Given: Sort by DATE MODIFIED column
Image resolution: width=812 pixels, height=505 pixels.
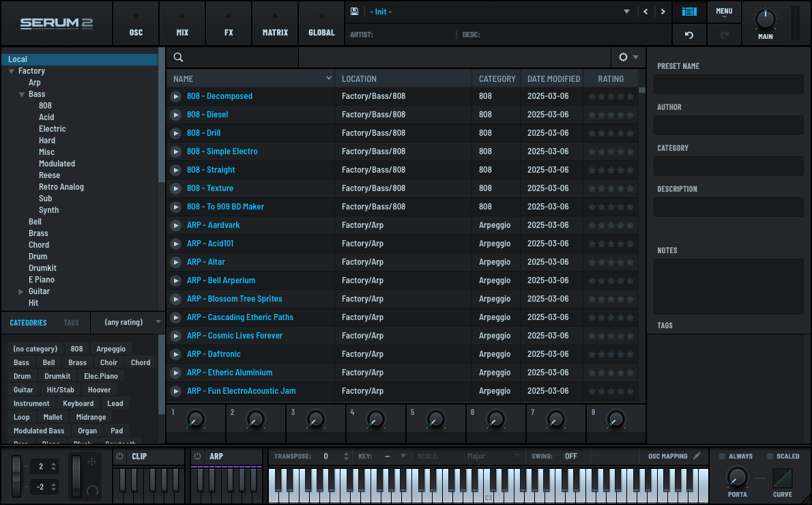Looking at the screenshot, I should click(553, 78).
